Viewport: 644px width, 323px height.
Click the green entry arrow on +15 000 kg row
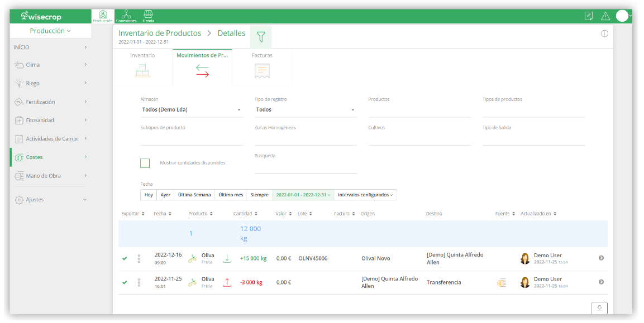[227, 258]
